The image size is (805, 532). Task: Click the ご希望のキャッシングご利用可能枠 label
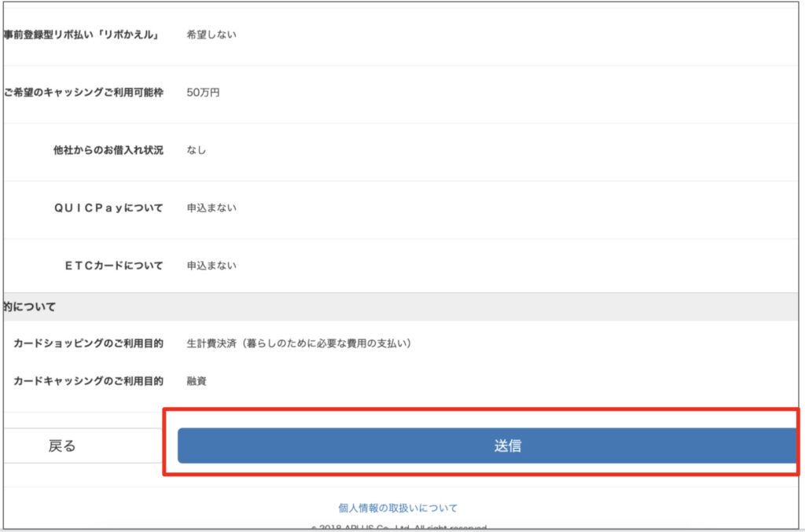click(x=83, y=93)
